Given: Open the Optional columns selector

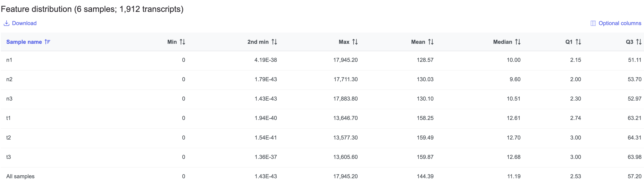Looking at the screenshot, I should pos(619,23).
